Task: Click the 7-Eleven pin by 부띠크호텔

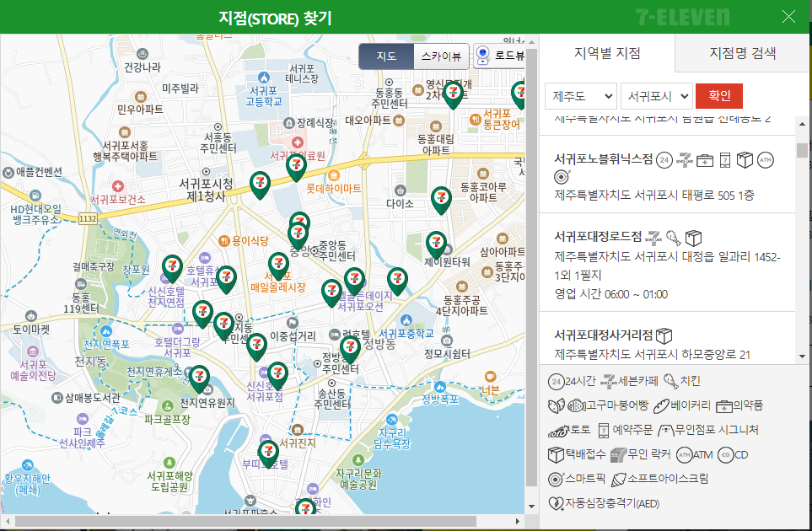Action: [268, 454]
